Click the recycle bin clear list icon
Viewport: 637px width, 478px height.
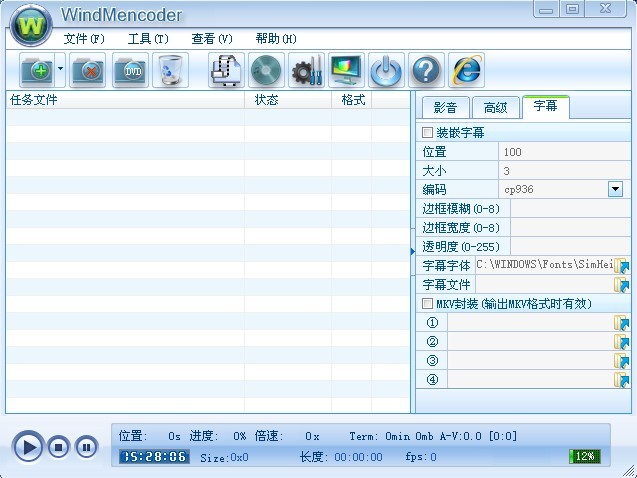point(171,71)
